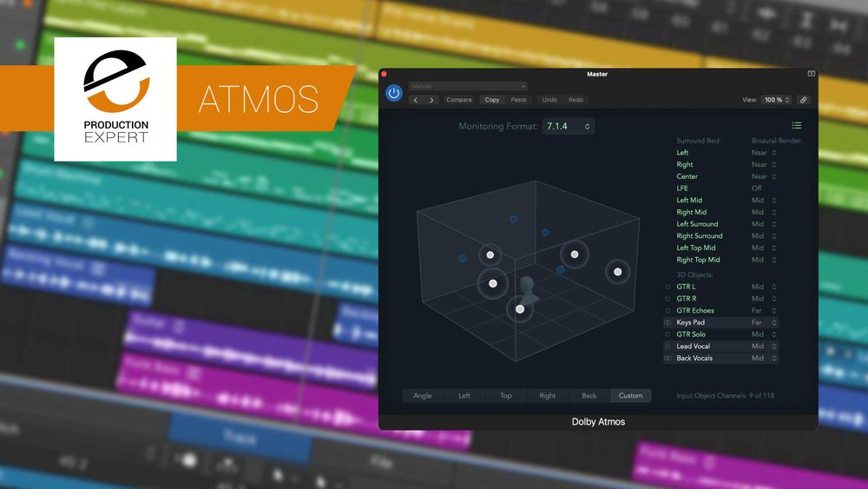Image resolution: width=868 pixels, height=489 pixels.
Task: Click the Input Object Channels 9 of 118 text
Action: tap(725, 395)
